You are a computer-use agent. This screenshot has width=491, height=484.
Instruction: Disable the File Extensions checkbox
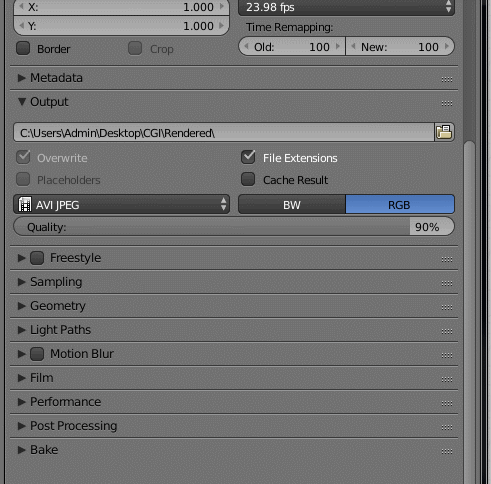(x=248, y=157)
